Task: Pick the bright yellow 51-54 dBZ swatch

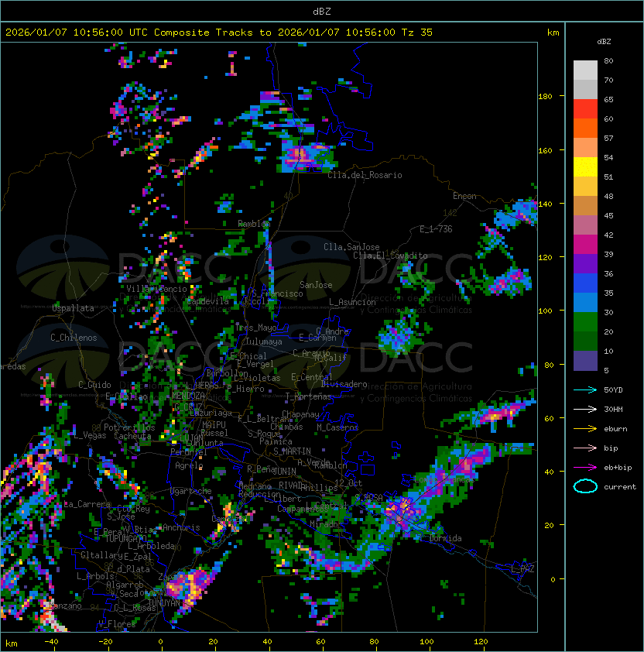Action: coord(585,166)
